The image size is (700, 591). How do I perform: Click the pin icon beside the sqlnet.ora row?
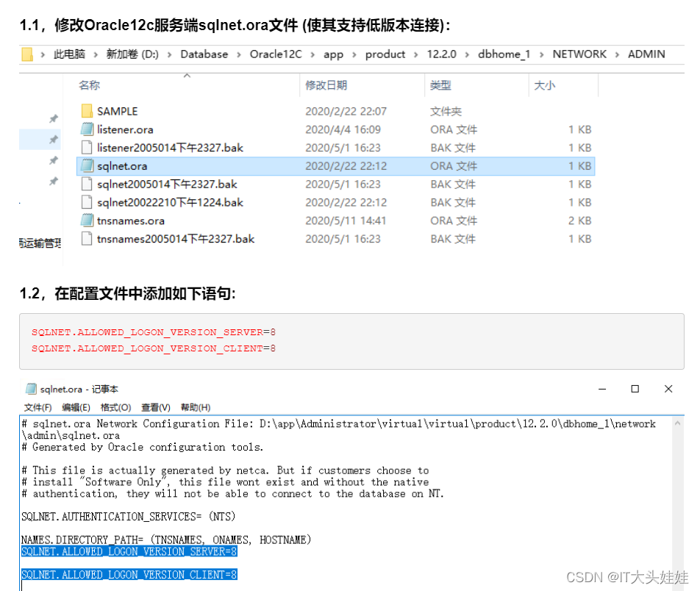coord(54,160)
